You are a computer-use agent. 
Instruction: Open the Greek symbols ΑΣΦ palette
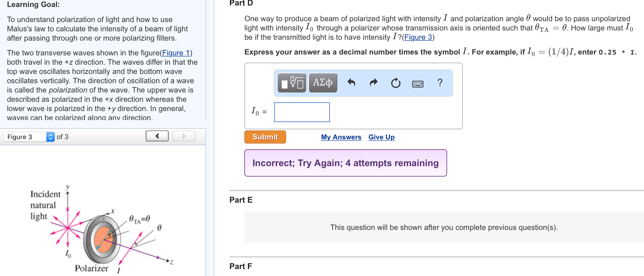(x=323, y=83)
